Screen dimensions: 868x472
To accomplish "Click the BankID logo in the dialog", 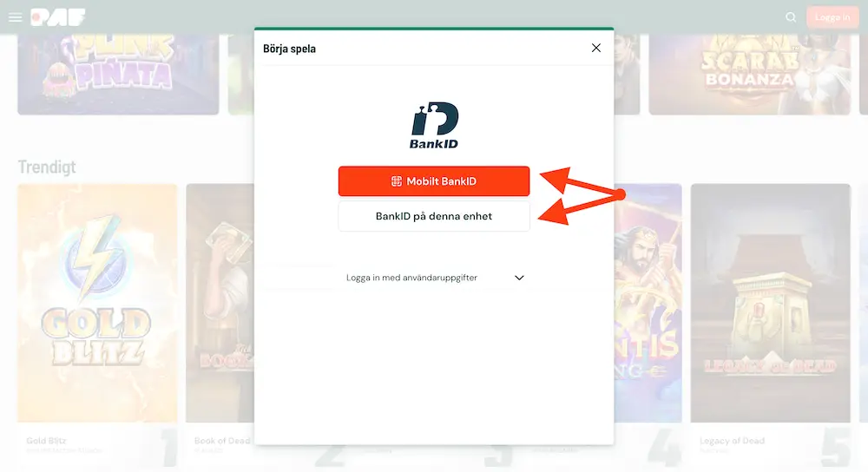I will [435, 126].
